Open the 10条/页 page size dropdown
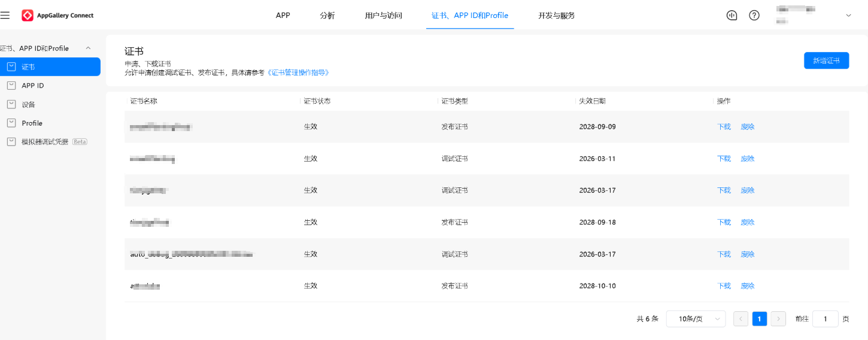This screenshot has width=868, height=340. point(696,319)
